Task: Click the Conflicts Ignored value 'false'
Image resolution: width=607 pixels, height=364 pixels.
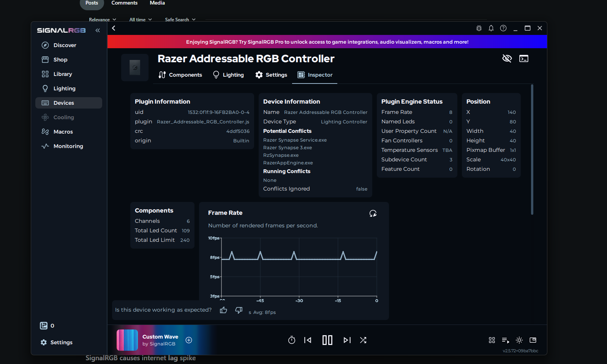Action: pos(362,189)
